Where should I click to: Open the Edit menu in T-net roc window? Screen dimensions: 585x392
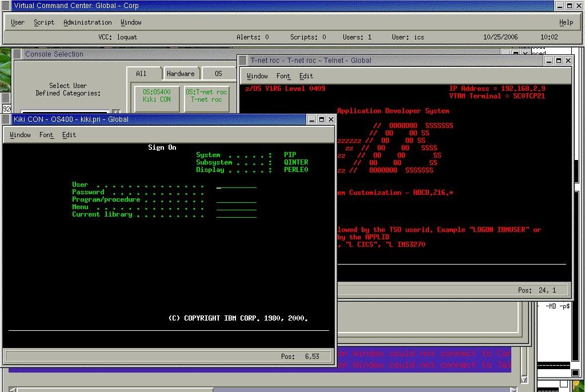pos(306,76)
